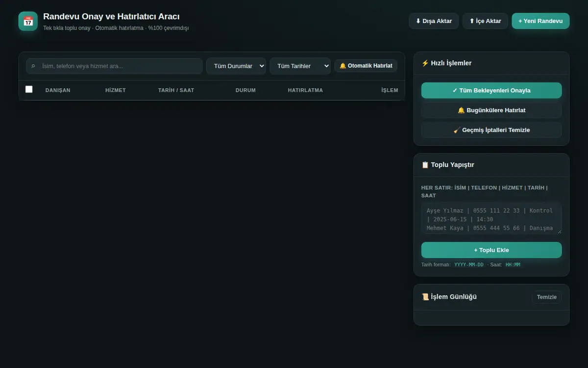The image size is (588, 368).
Task: Click the HH:MM time format hint
Action: [x=513, y=265]
